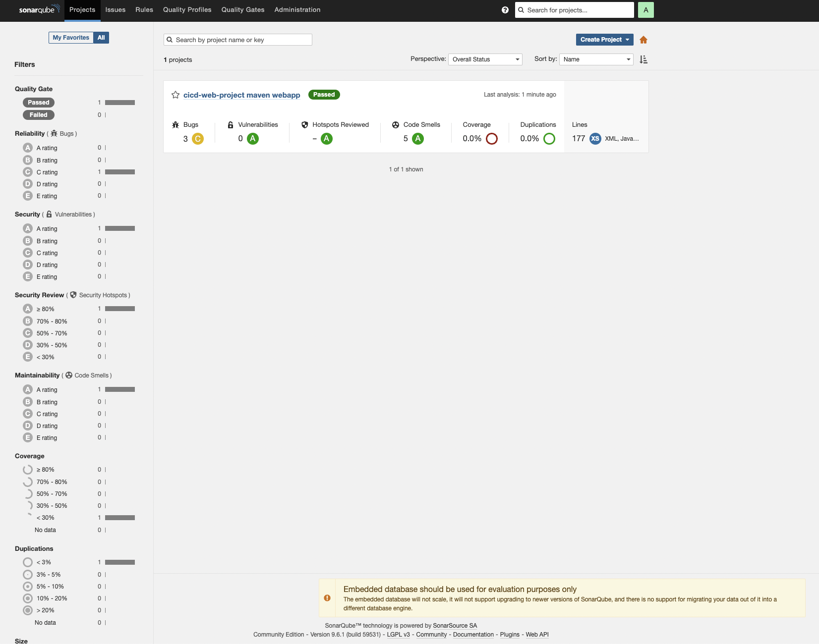Open the Administration menu
The width and height of the screenshot is (819, 644).
click(x=297, y=10)
